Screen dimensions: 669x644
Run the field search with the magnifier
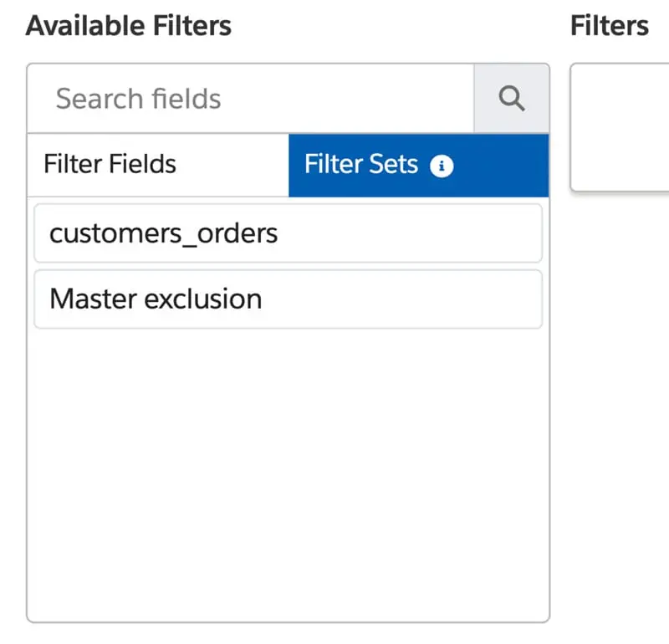pos(511,99)
